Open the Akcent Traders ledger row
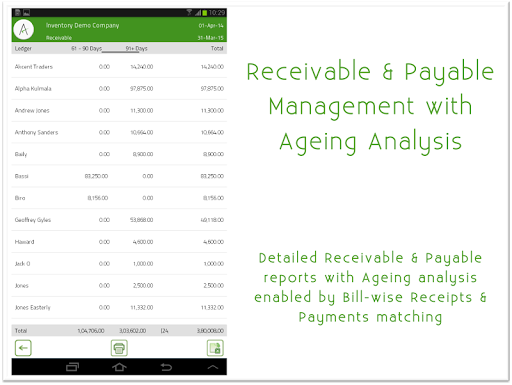Image resolution: width=512 pixels, height=385 pixels. (119, 67)
